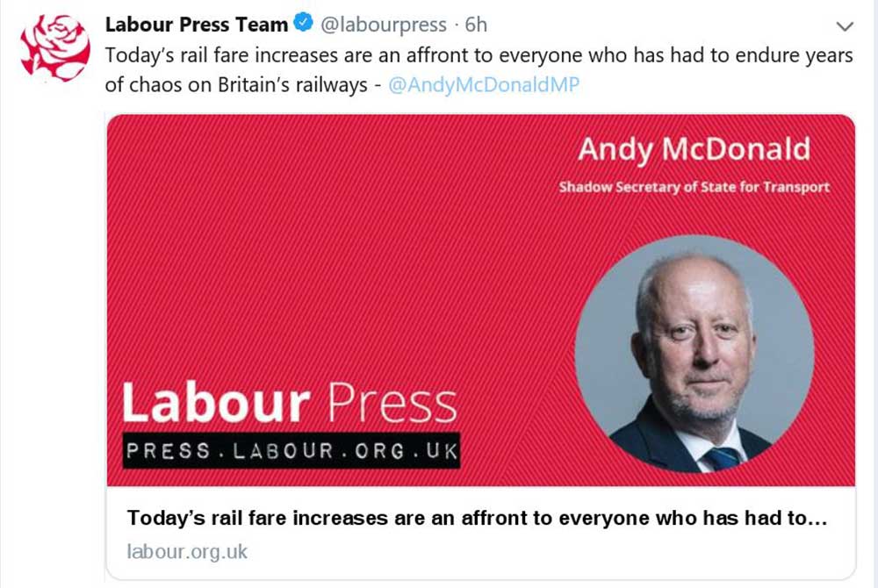878x588 pixels.
Task: Open the tweet's 6h timestamp link
Action: [x=476, y=25]
